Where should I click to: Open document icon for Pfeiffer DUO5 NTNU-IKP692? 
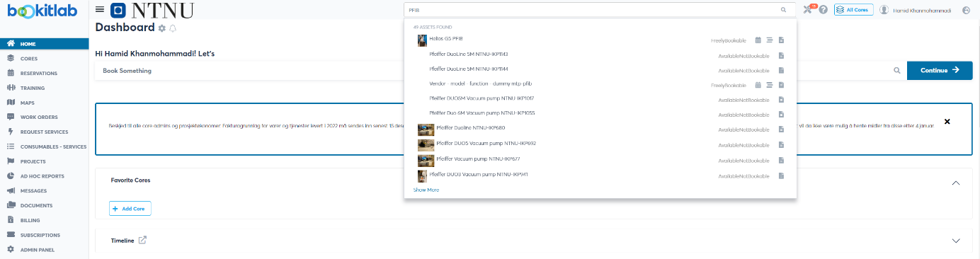[x=781, y=145]
